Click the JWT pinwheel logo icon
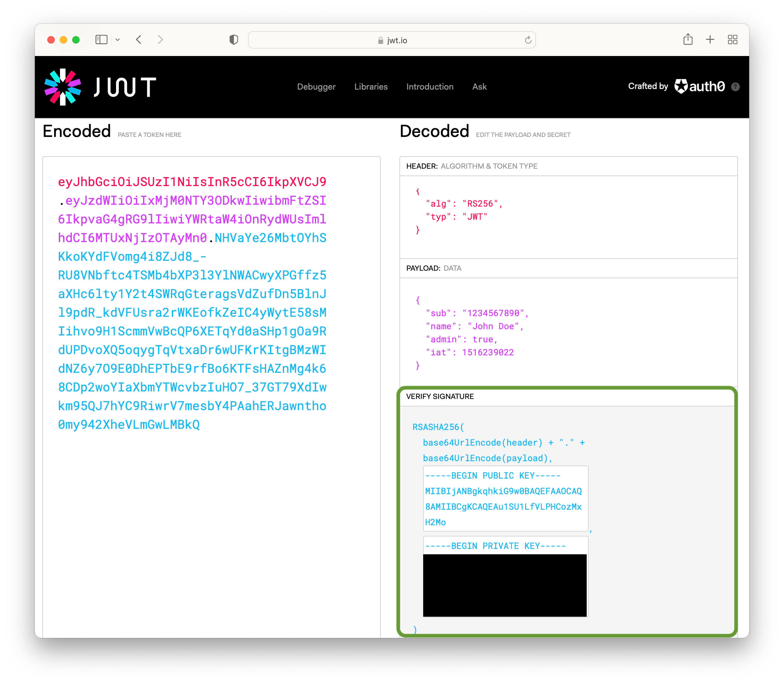This screenshot has width=784, height=684. click(63, 87)
